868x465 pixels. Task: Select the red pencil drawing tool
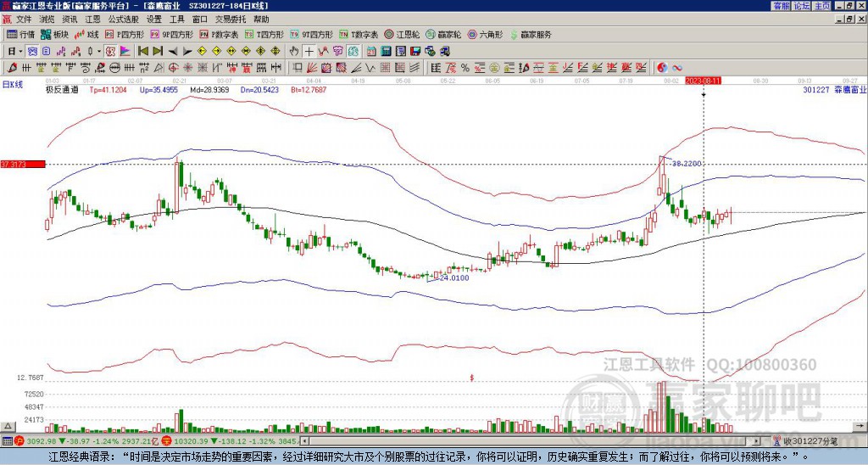12,68
